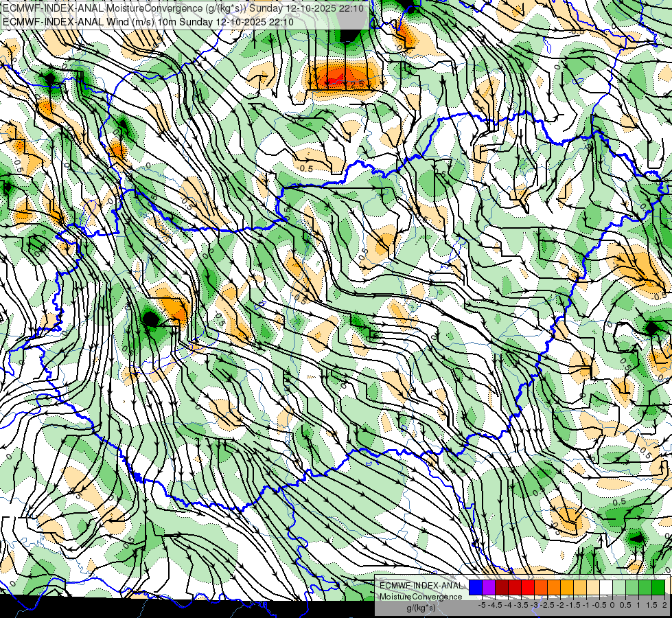The height and width of the screenshot is (618, 672).
Task: Select legend swatch between -4 and -3.5
Action: point(515,588)
